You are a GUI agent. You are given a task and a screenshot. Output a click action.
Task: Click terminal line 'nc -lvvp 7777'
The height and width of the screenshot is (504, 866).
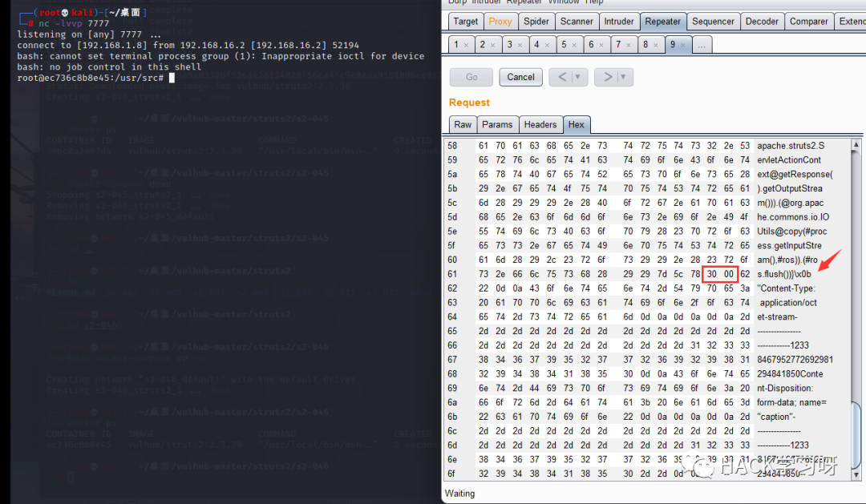74,24
